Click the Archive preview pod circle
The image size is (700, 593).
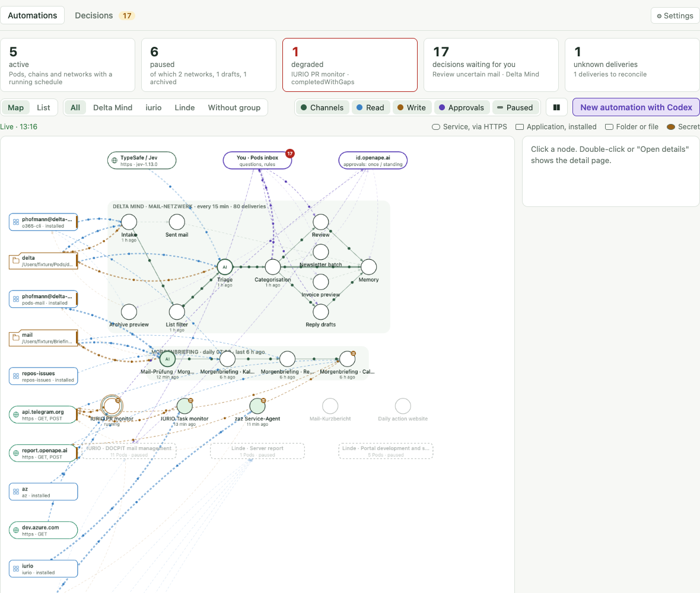click(129, 312)
